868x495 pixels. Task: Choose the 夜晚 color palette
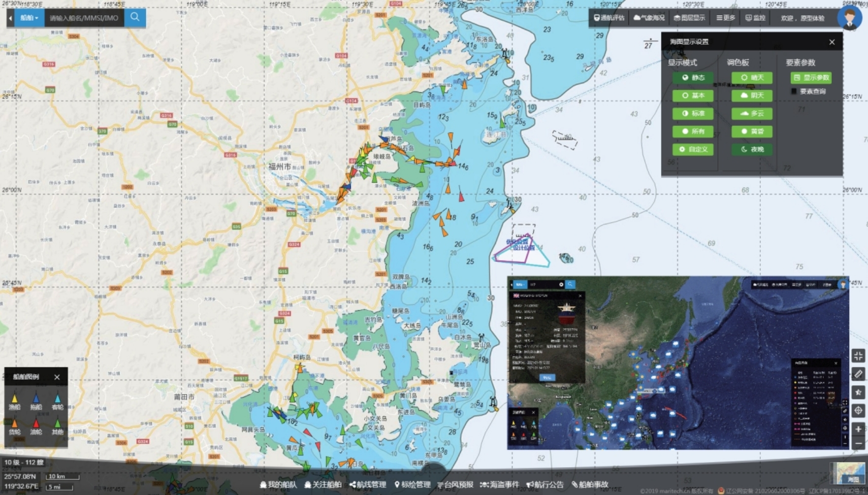pos(752,149)
